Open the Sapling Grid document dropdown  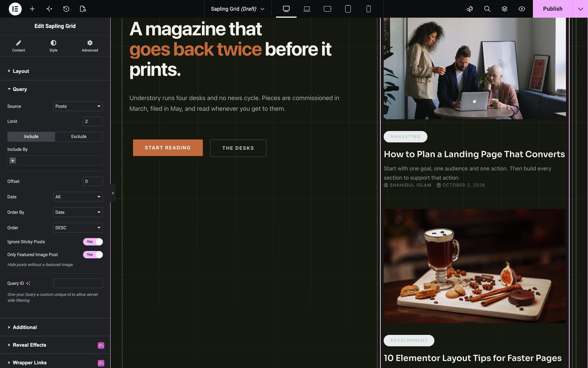(x=237, y=9)
